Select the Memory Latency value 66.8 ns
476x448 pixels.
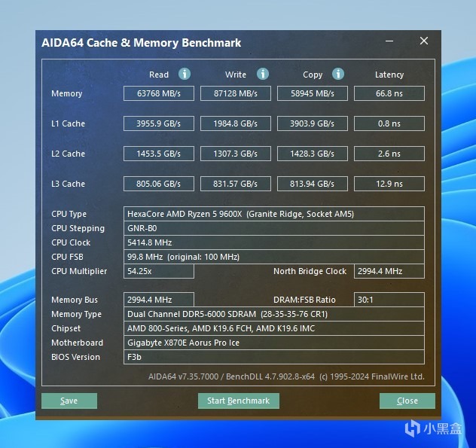pos(389,93)
